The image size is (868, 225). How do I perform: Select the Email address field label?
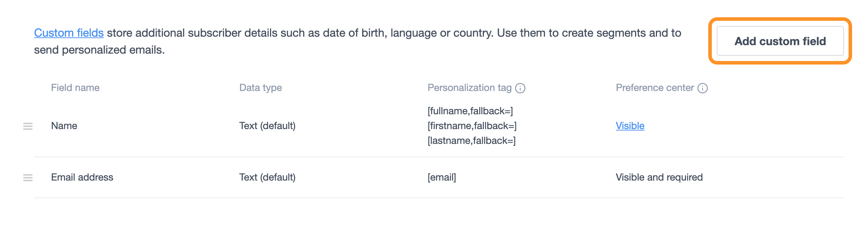pyautogui.click(x=82, y=177)
